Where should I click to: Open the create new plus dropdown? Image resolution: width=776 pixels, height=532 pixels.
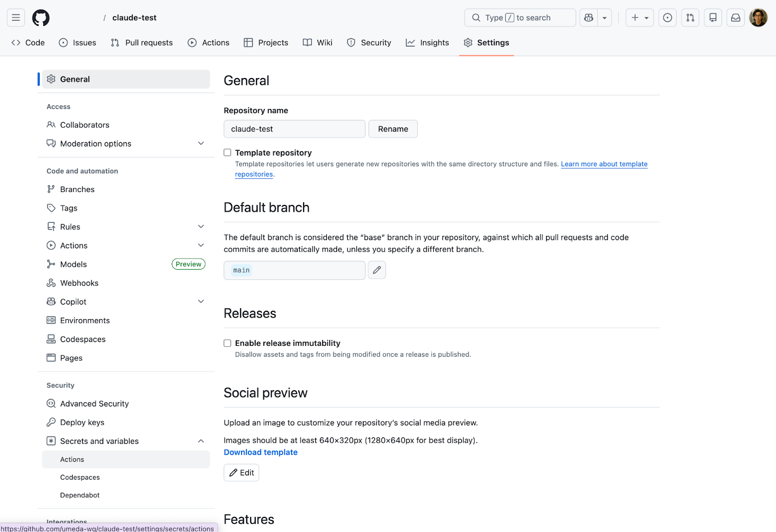[639, 18]
